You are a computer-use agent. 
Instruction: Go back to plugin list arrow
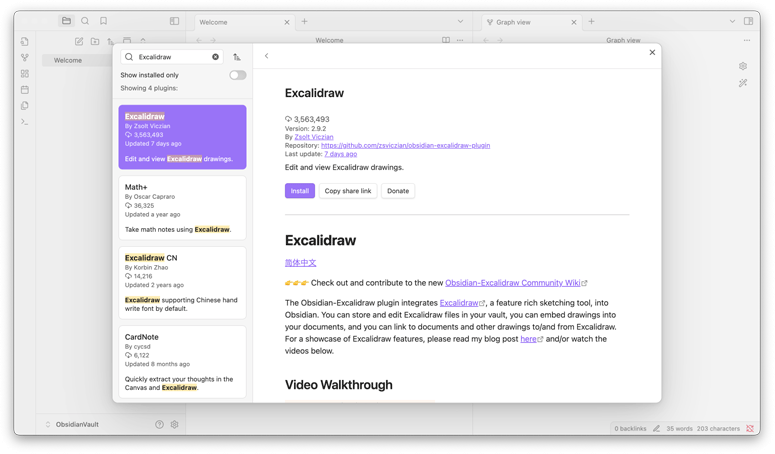pos(266,56)
